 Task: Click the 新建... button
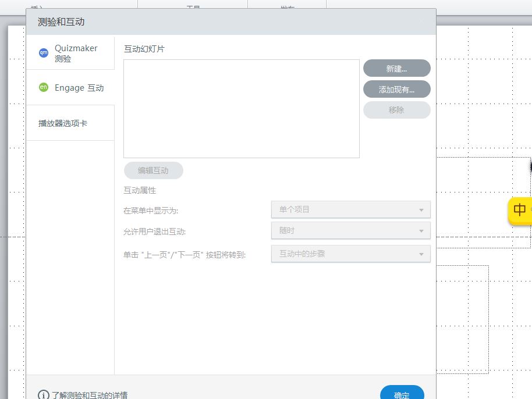(x=396, y=69)
